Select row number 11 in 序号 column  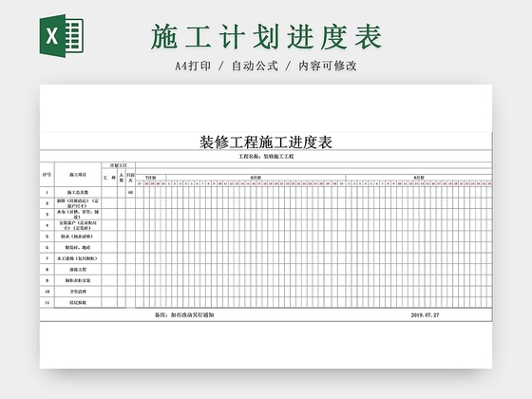click(47, 303)
